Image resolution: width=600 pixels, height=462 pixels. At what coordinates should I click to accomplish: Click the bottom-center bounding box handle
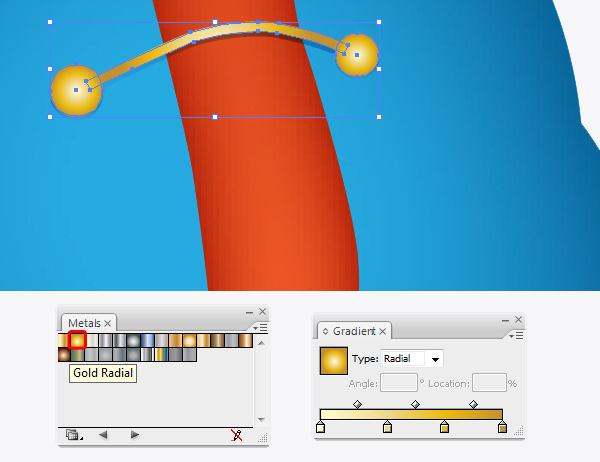click(x=215, y=117)
